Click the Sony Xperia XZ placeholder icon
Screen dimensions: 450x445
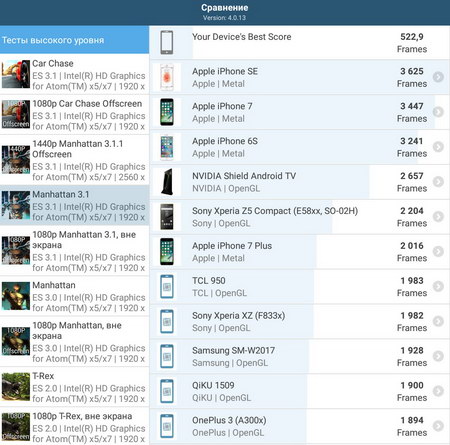(167, 321)
